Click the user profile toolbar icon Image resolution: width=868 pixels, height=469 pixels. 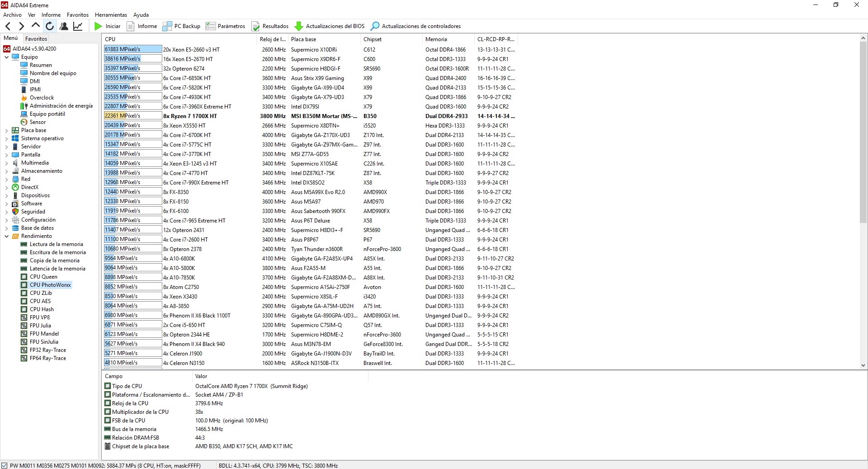[x=64, y=26]
